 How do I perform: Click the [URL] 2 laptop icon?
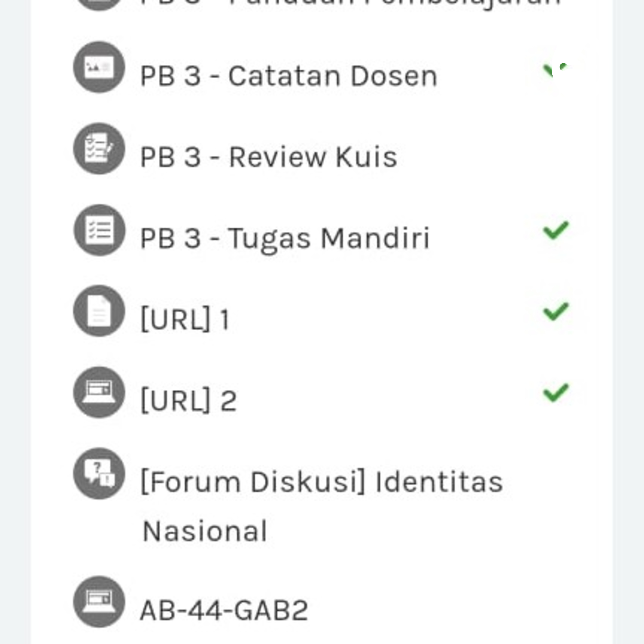[x=99, y=392]
